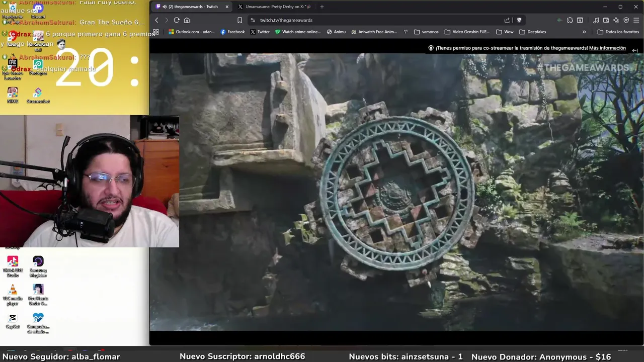The image size is (644, 362).
Task: Open CapCut desktop shortcut
Action: click(13, 321)
